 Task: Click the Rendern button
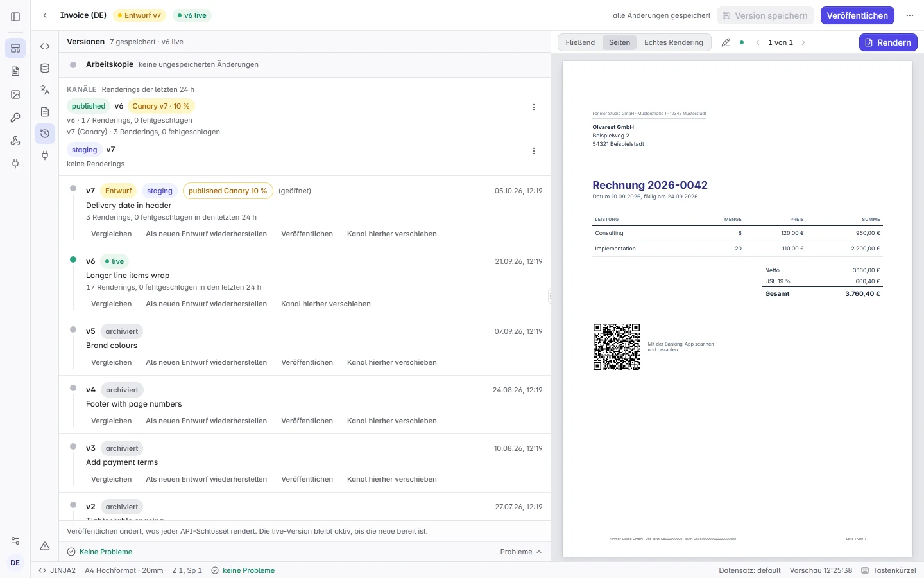(888, 42)
